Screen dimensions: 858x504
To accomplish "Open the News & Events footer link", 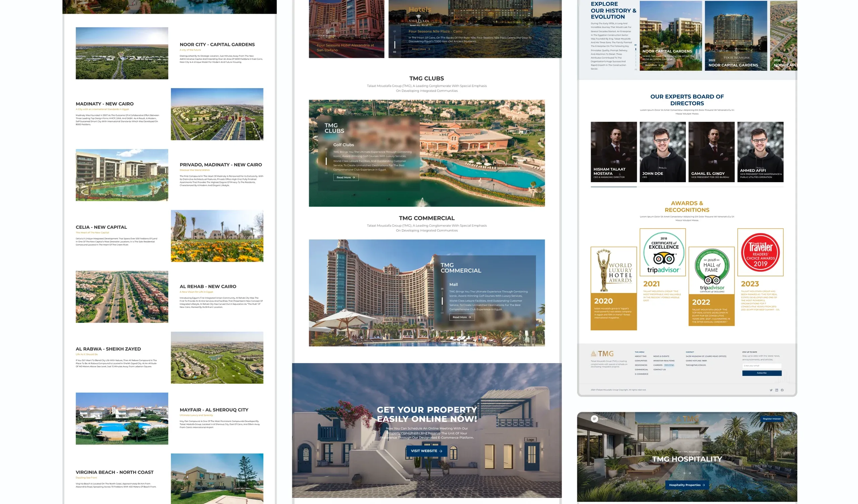I will click(661, 356).
